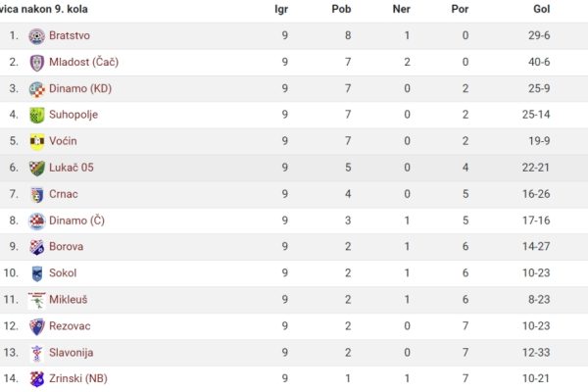
Task: Click the Zrinski (NB) purple crest
Action: point(37,379)
